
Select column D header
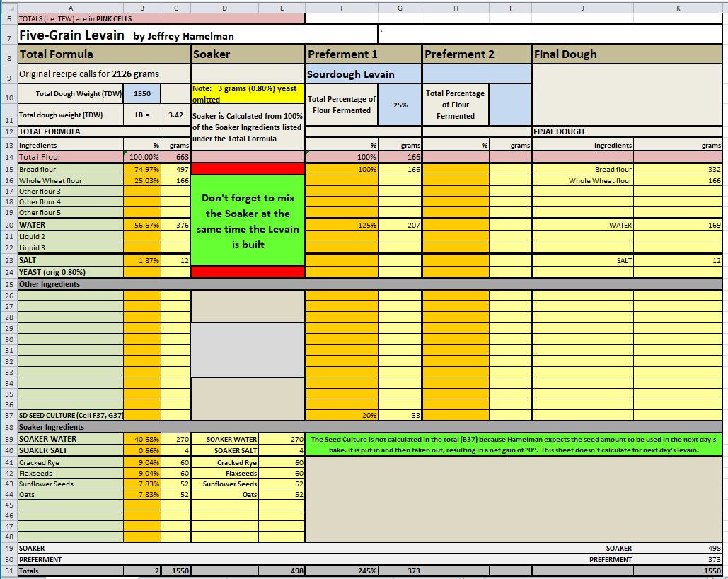pos(224,7)
